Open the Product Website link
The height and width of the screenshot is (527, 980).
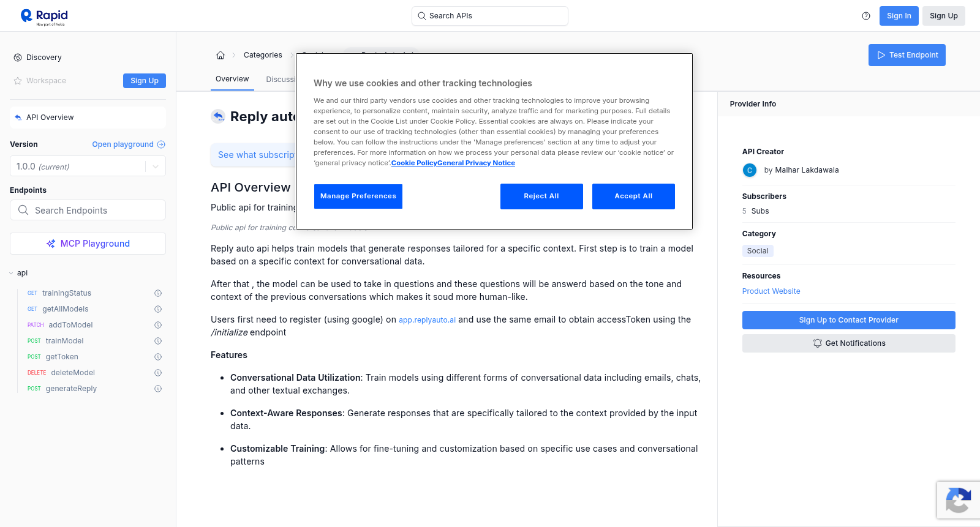[771, 291]
